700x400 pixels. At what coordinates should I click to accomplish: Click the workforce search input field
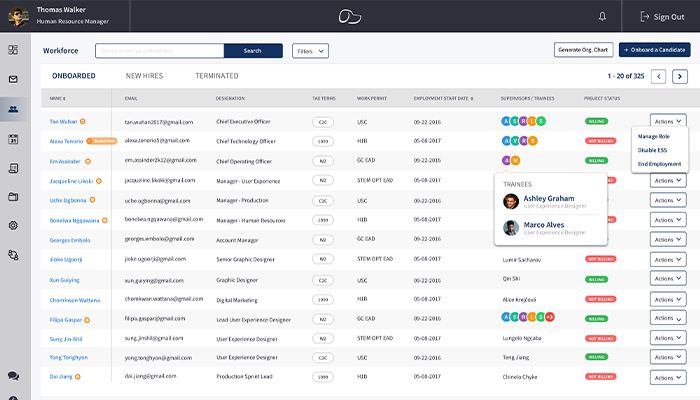coord(159,50)
